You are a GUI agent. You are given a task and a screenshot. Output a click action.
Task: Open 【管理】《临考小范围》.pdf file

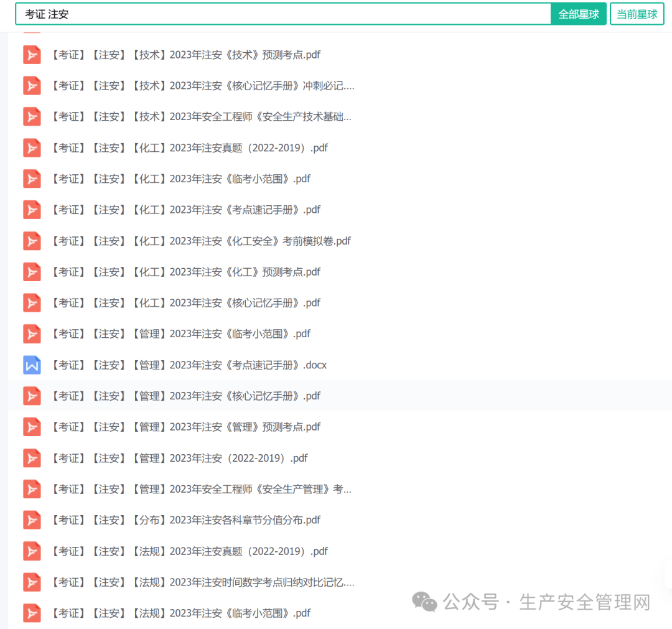[x=180, y=334]
